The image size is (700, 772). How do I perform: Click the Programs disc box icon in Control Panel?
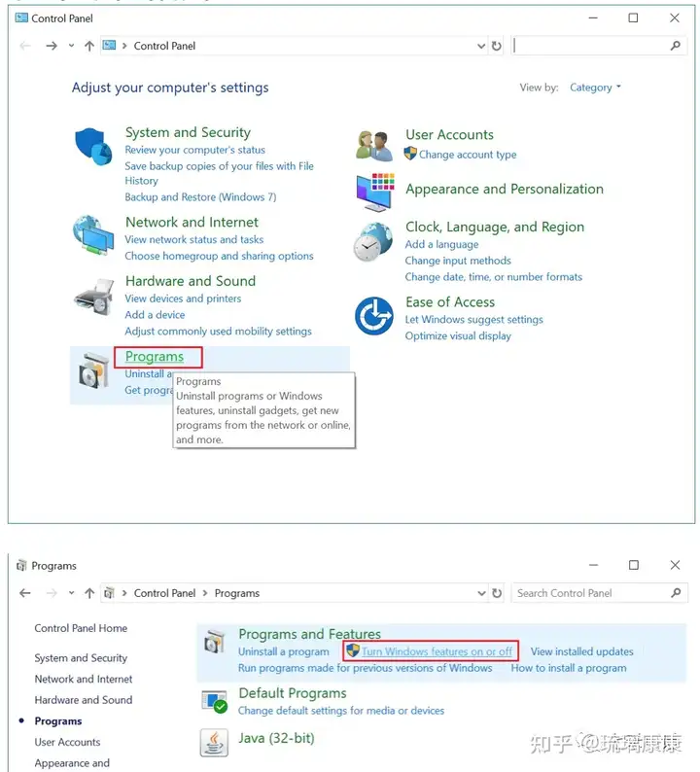click(93, 370)
